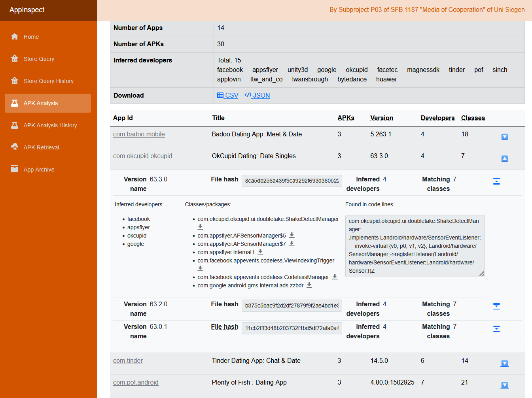
Task: Download results as JSON
Action: tap(257, 95)
